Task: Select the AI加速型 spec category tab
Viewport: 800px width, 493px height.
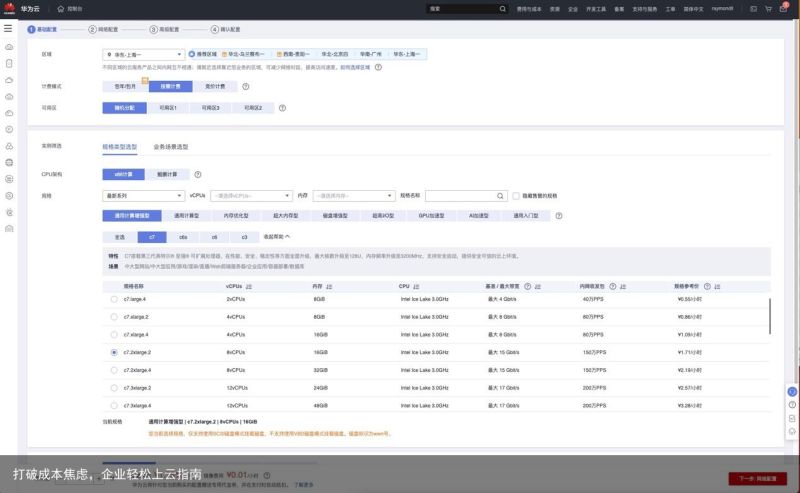Action: [x=479, y=216]
